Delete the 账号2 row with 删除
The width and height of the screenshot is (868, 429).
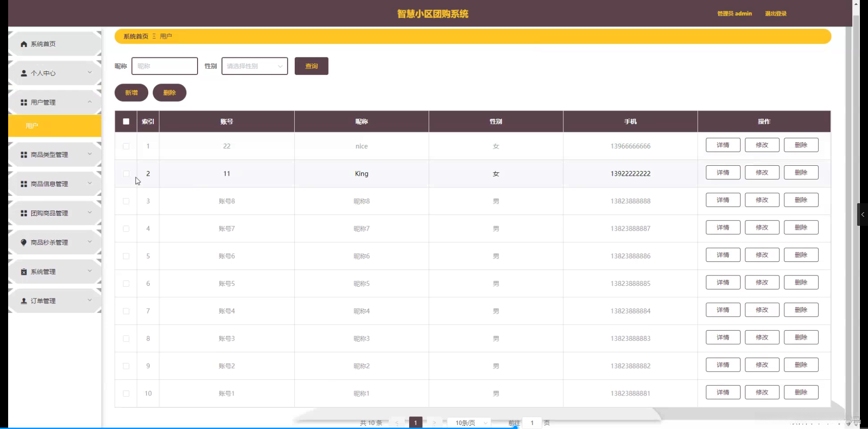point(801,365)
